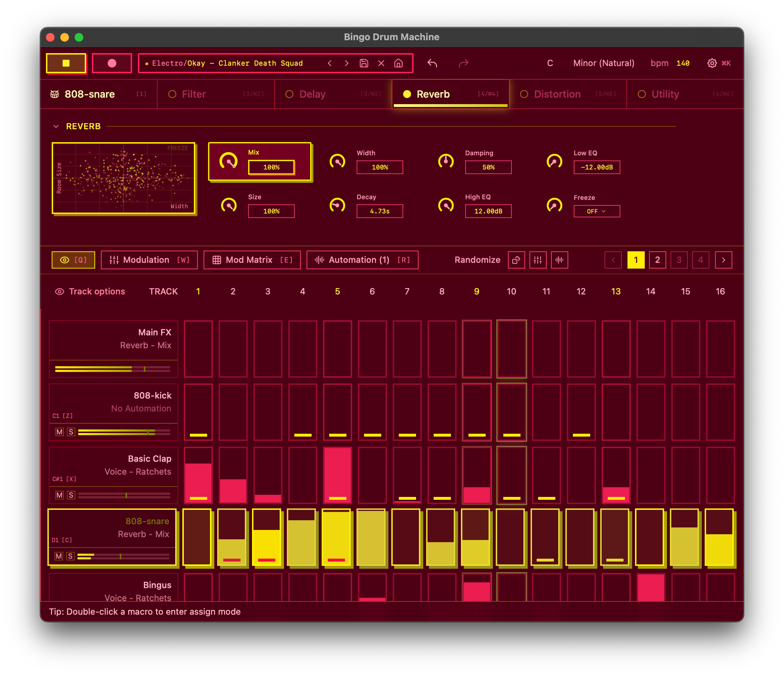
Task: Click the randomize waveform icon
Action: pyautogui.click(x=559, y=260)
